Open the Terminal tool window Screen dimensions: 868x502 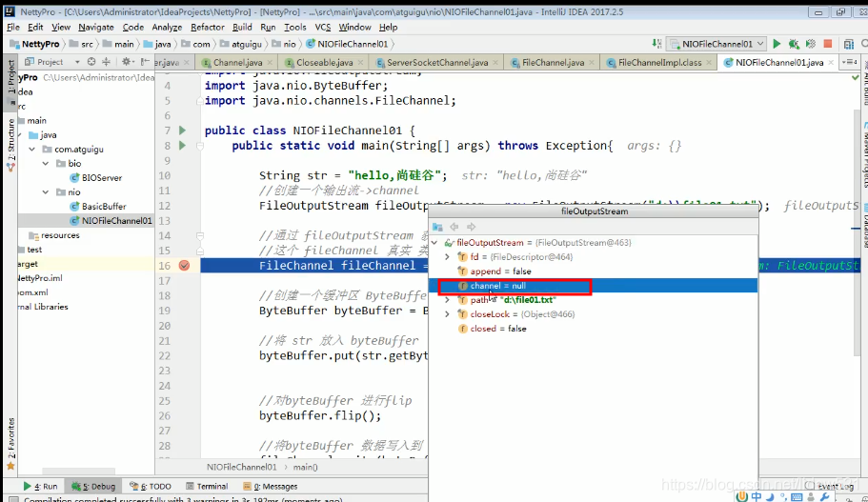[207, 487]
